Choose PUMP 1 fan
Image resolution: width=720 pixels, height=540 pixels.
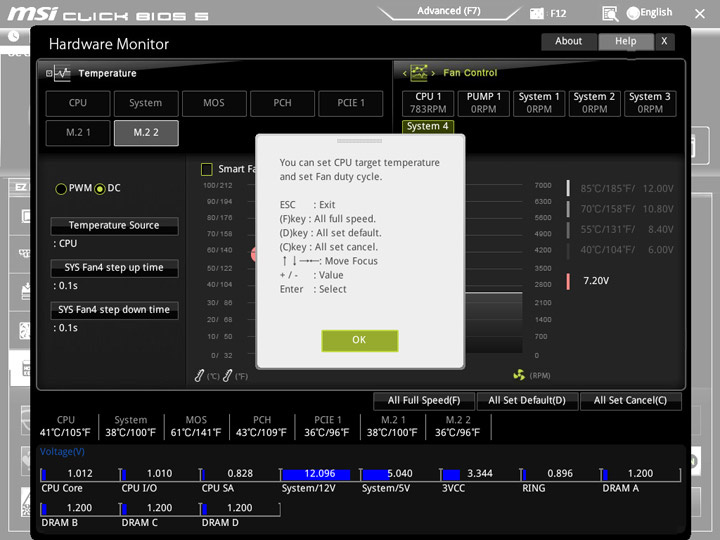point(484,103)
